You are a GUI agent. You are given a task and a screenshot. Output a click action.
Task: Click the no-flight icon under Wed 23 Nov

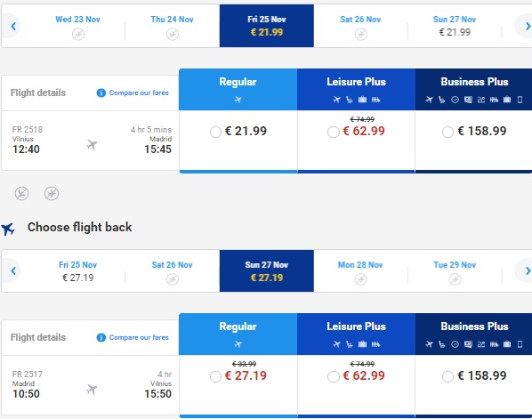point(78,35)
